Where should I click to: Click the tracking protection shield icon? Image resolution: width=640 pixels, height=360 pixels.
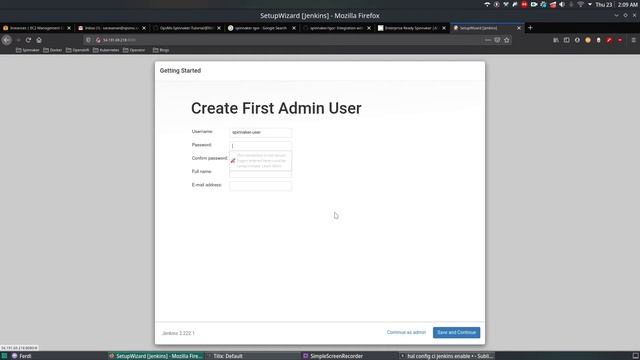click(88, 40)
